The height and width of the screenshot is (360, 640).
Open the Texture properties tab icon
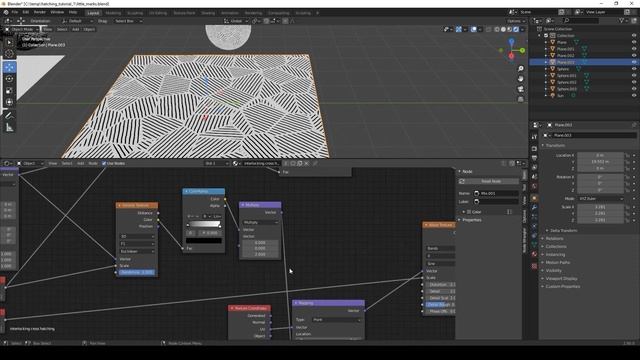point(534,266)
